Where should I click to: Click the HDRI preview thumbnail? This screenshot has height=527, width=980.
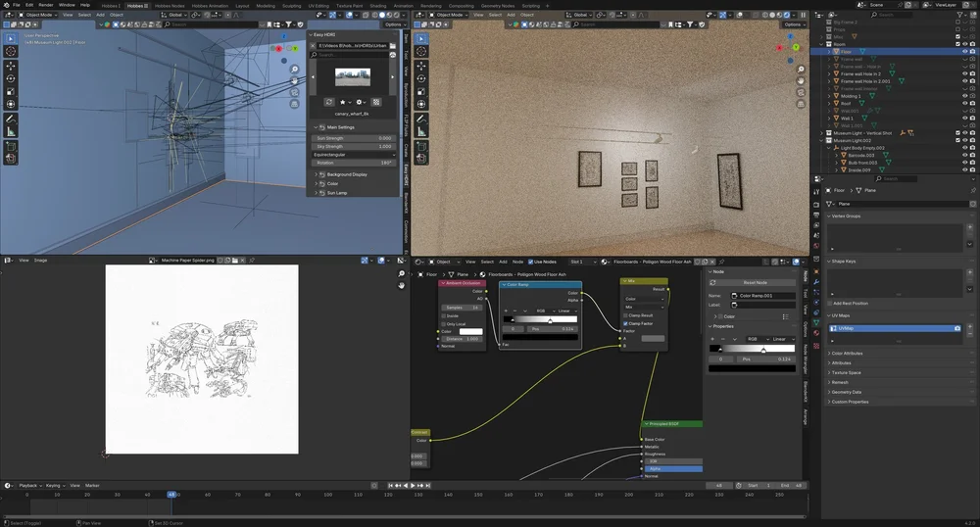[x=353, y=77]
